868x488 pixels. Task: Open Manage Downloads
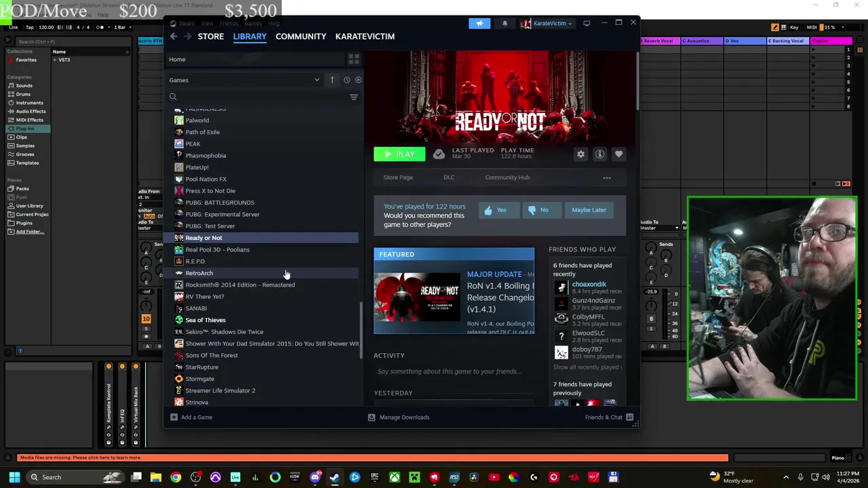399,418
